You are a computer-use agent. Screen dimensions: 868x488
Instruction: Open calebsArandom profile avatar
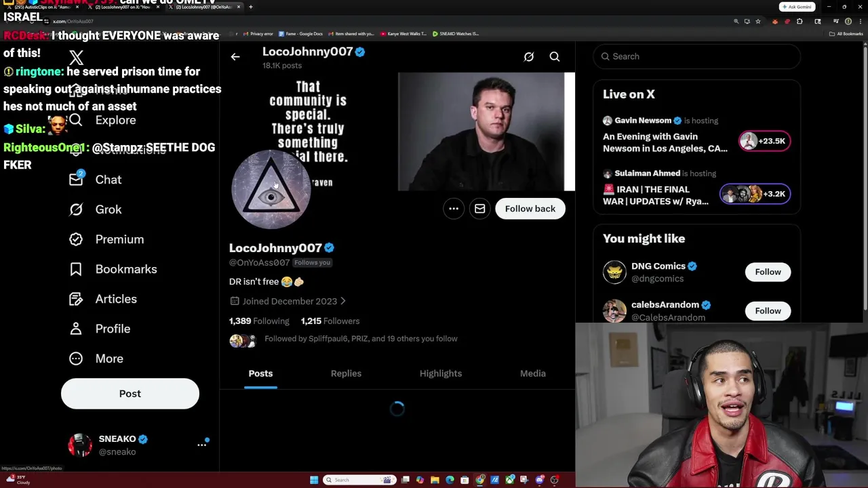(615, 310)
